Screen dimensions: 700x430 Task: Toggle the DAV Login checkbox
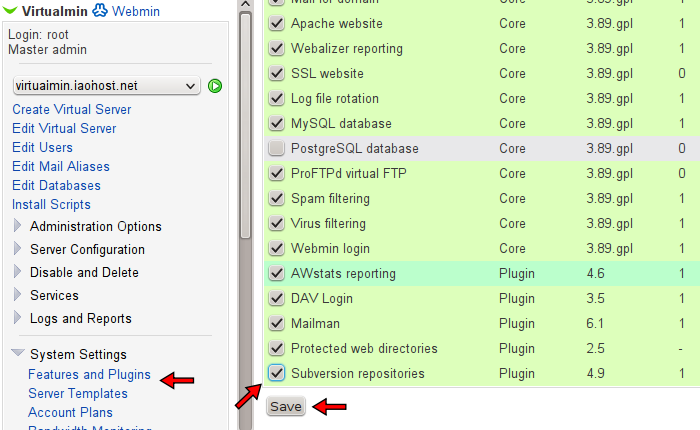point(277,298)
